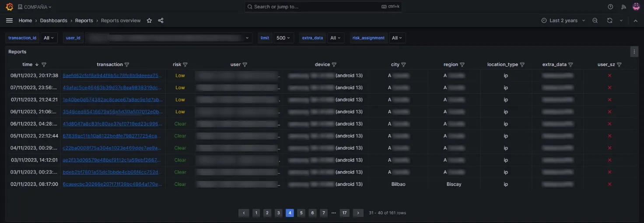
Task: Zoom out the time range
Action: [595, 21]
